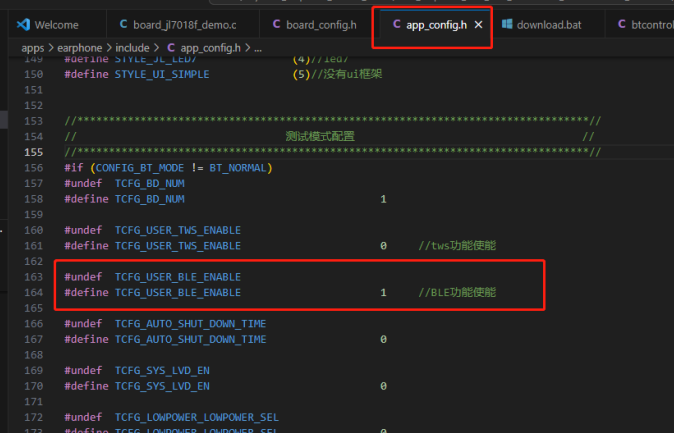674x433 pixels.
Task: Click value 0 of TCFG_USER_TWS_ENABLE define
Action: pos(383,246)
